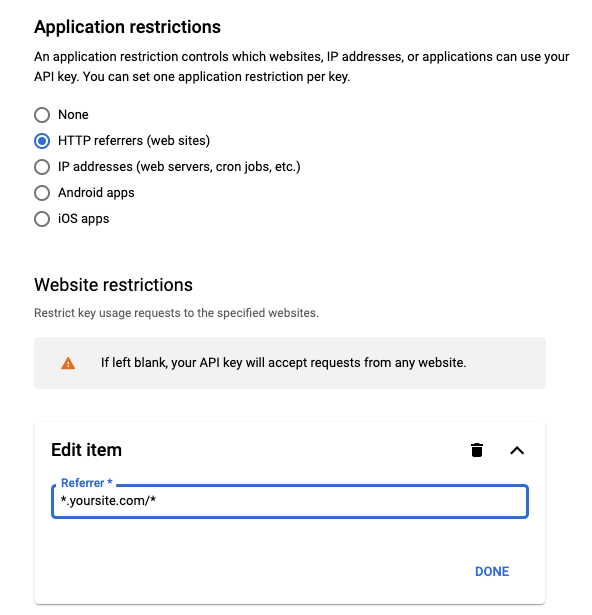
Task: Choose the iOS apps radio button
Action: (42, 219)
